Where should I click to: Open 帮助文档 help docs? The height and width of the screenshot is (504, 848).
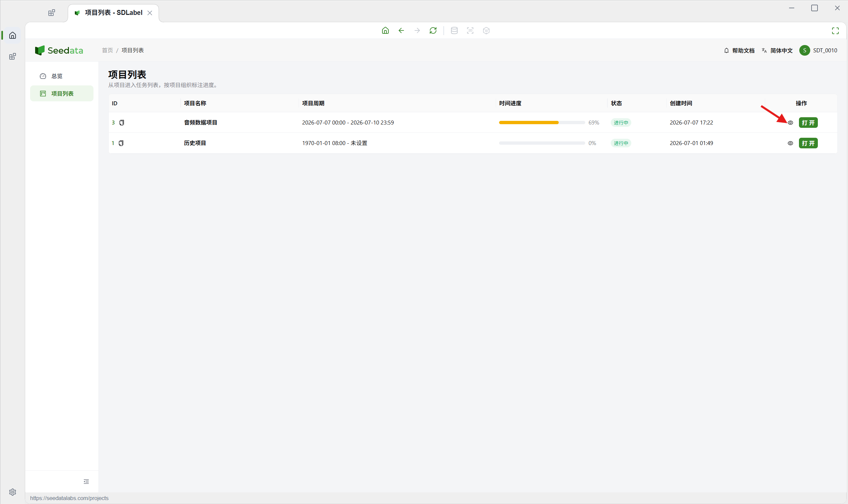pos(739,50)
